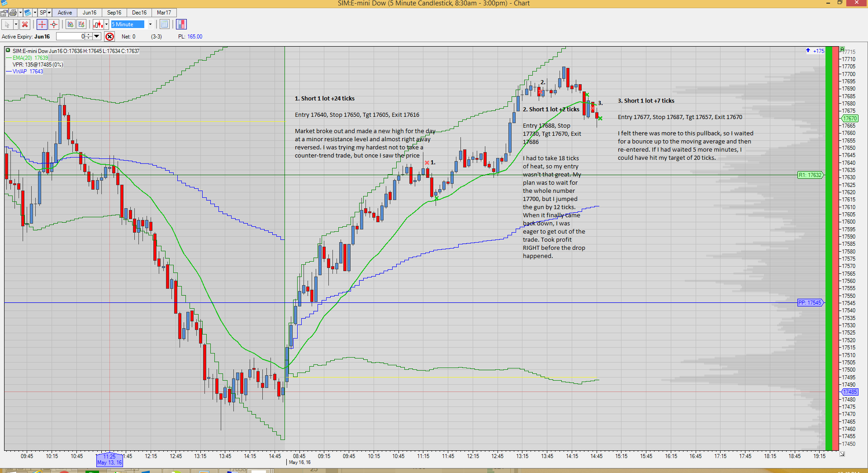Click the 17700 price axis label
The height and width of the screenshot is (473, 868).
click(849, 74)
